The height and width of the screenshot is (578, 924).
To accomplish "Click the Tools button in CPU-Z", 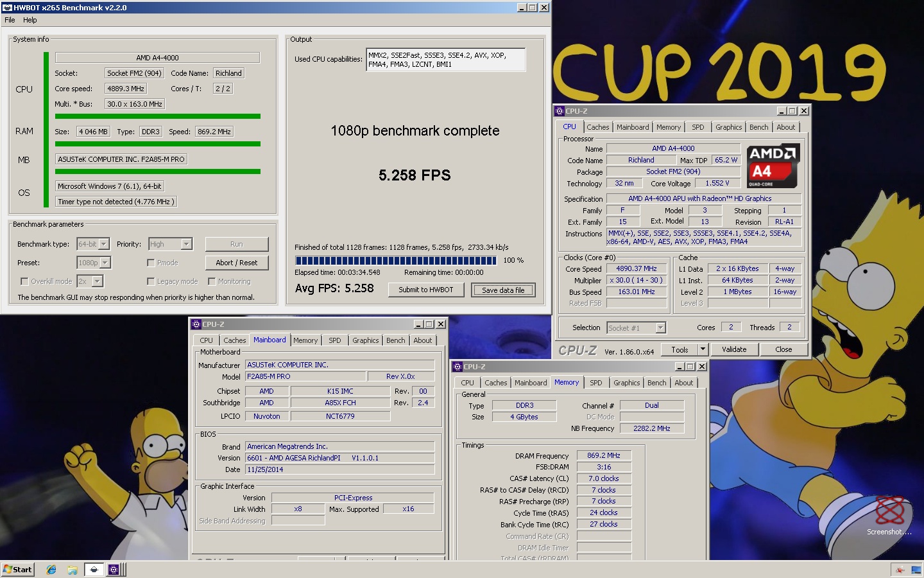I will (680, 349).
